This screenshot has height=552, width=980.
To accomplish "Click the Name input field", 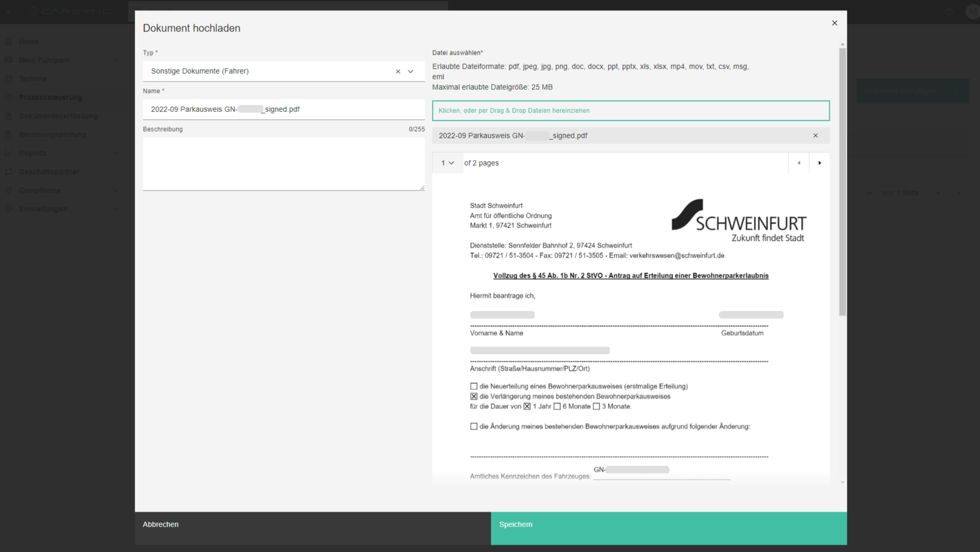I will pos(284,109).
